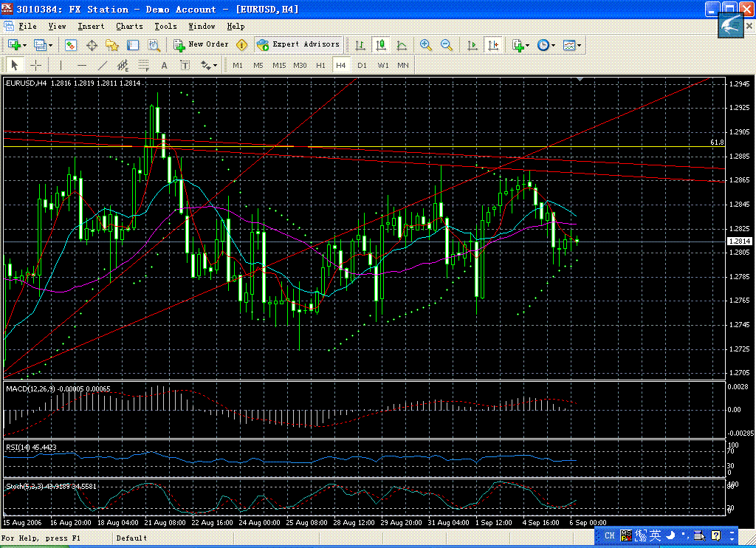Click the Zoom Out magnifier

click(x=447, y=45)
